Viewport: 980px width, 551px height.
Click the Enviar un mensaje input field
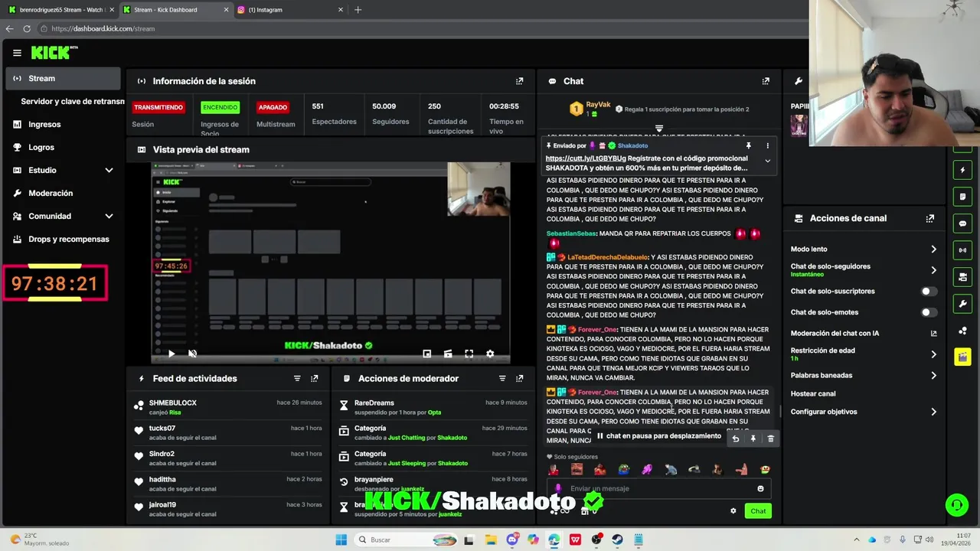658,488
